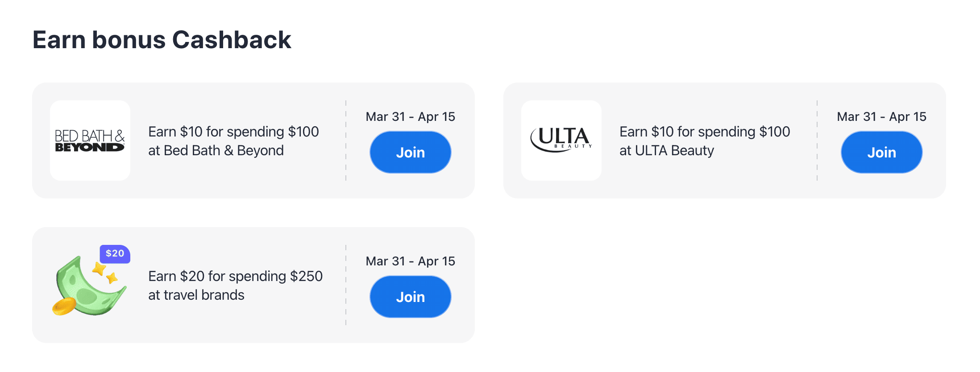
Task: Click the Bed Bath & Beyond offer dates
Action: (x=410, y=116)
